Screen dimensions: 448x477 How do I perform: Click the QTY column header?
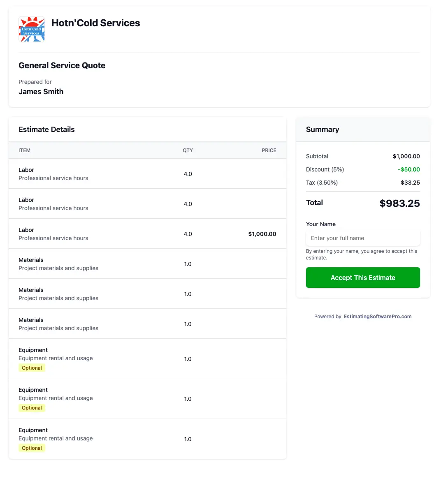188,150
